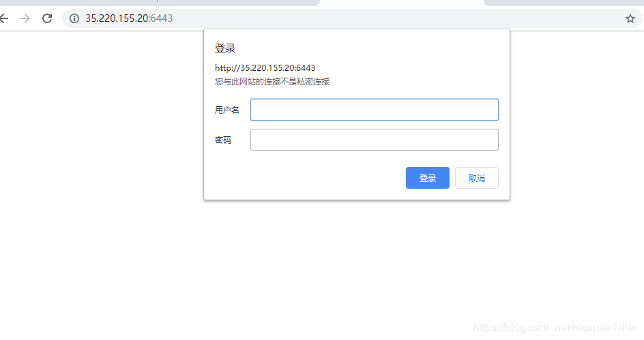Click the browser forward arrow

coord(25,18)
